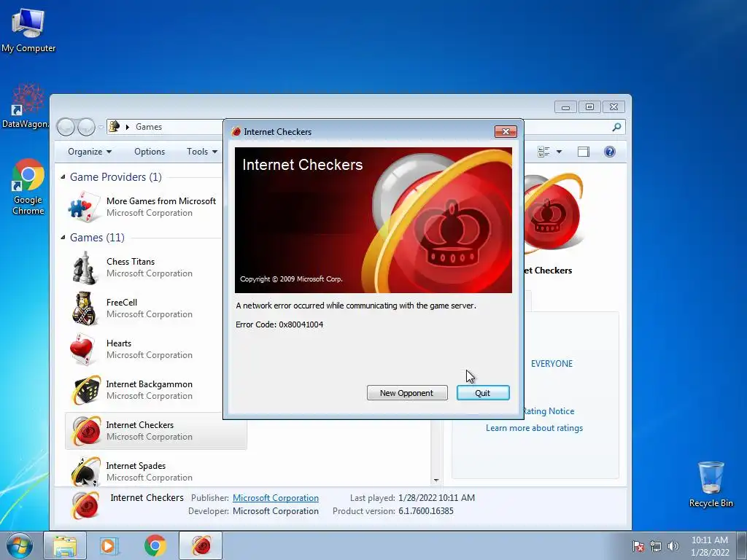Open the recent pages dropdown arrow

point(101,127)
